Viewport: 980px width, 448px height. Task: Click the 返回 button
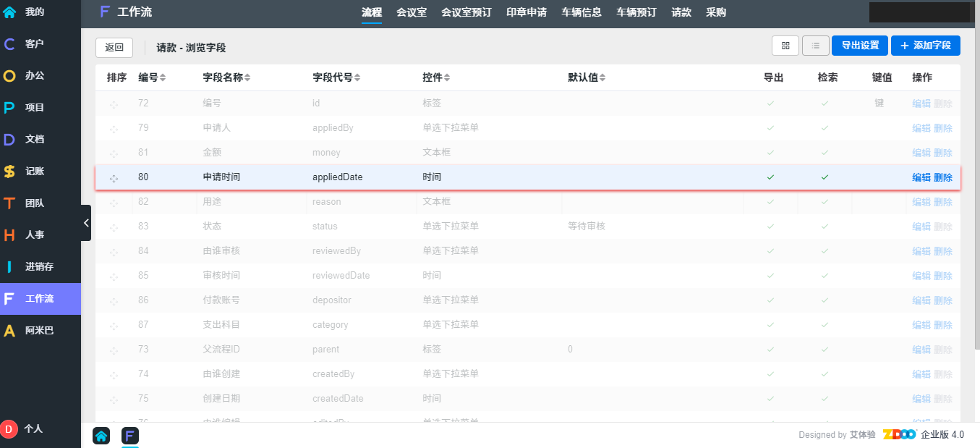click(x=114, y=48)
